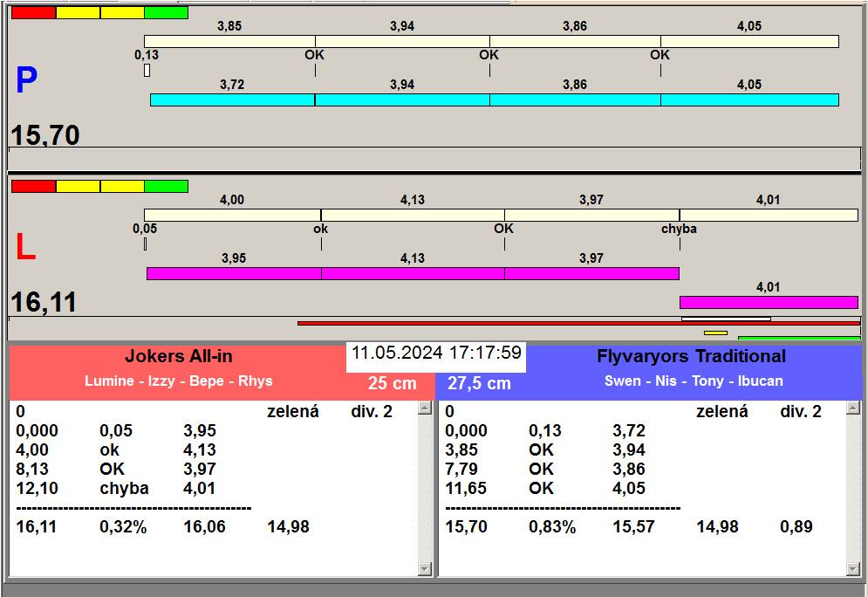Click the 12,10 cell in Jokers table
This screenshot has width=868, height=597.
coord(38,489)
